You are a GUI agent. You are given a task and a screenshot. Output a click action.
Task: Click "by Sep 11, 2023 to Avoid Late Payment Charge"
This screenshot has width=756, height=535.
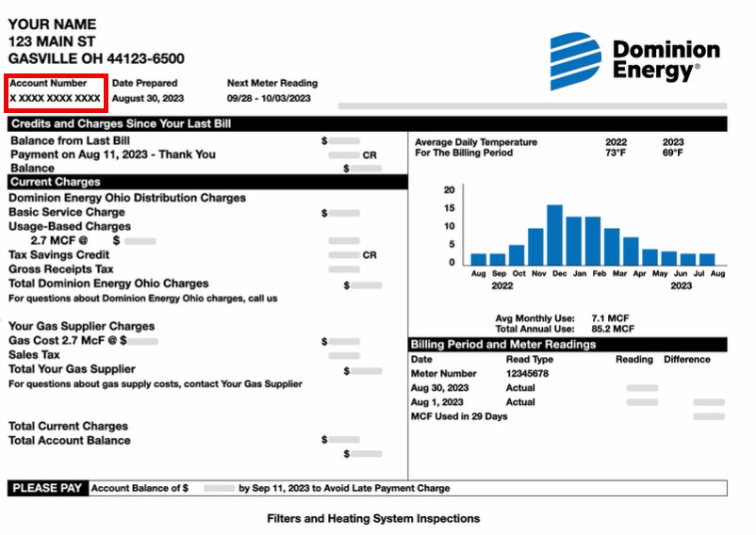point(344,488)
